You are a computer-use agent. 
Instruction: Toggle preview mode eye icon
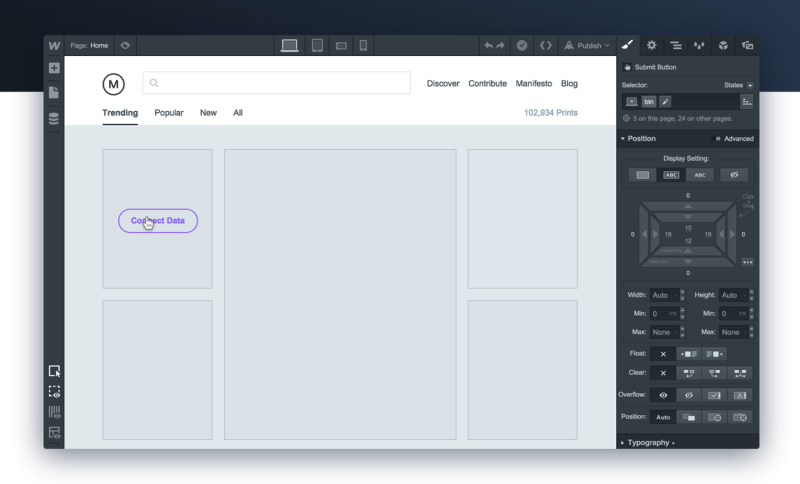[125, 46]
